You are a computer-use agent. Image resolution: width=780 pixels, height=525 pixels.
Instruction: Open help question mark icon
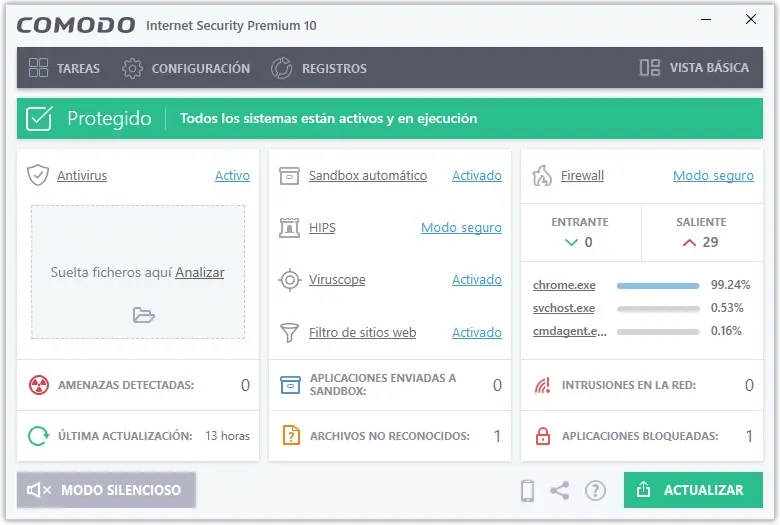pos(595,491)
